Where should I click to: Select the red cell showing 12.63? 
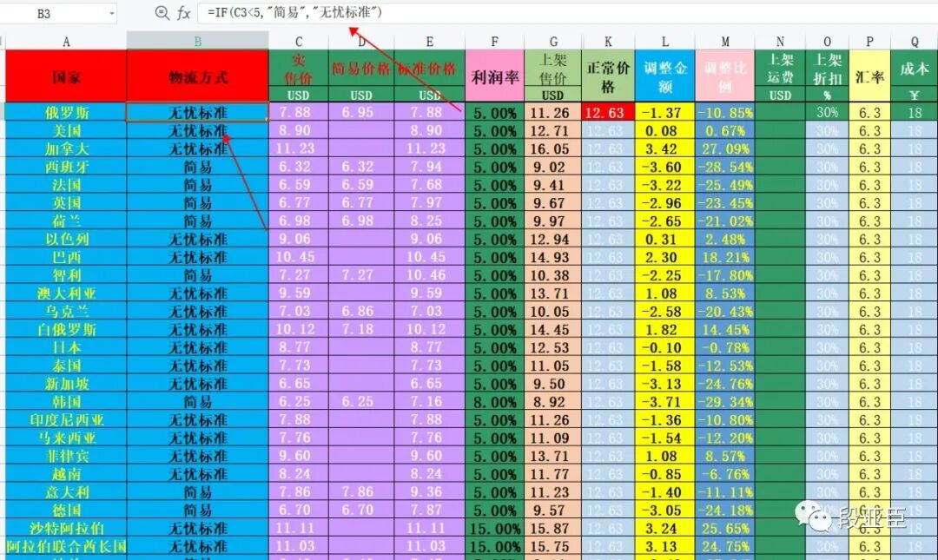(608, 112)
